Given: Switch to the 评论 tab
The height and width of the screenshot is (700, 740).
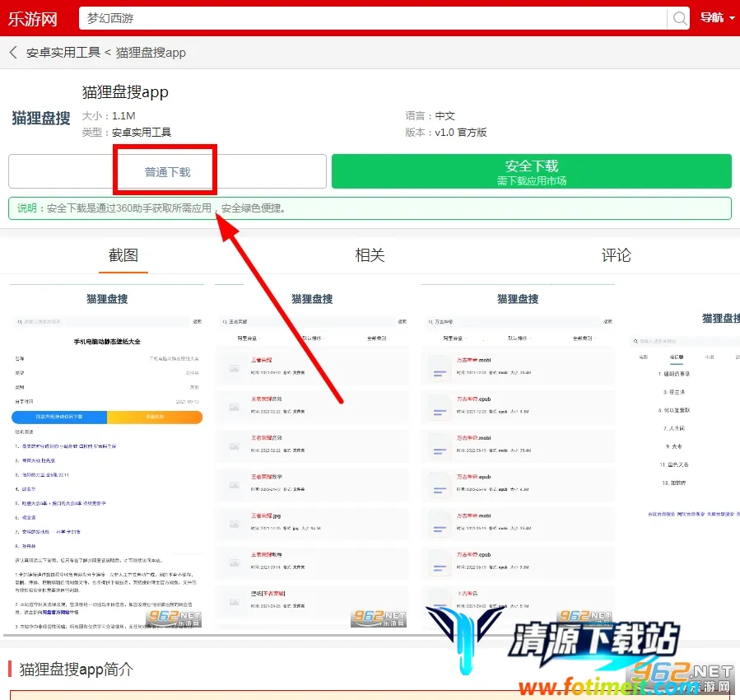Looking at the screenshot, I should [616, 255].
